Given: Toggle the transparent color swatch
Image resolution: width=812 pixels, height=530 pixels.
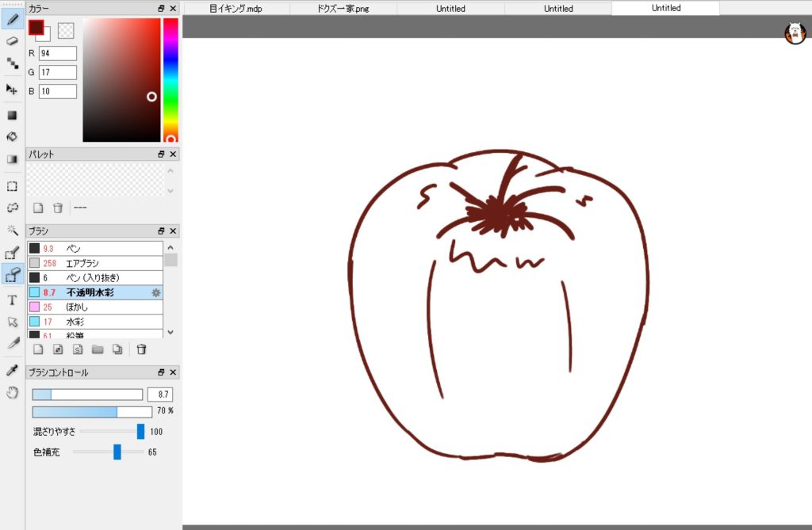Looking at the screenshot, I should pos(67,30).
